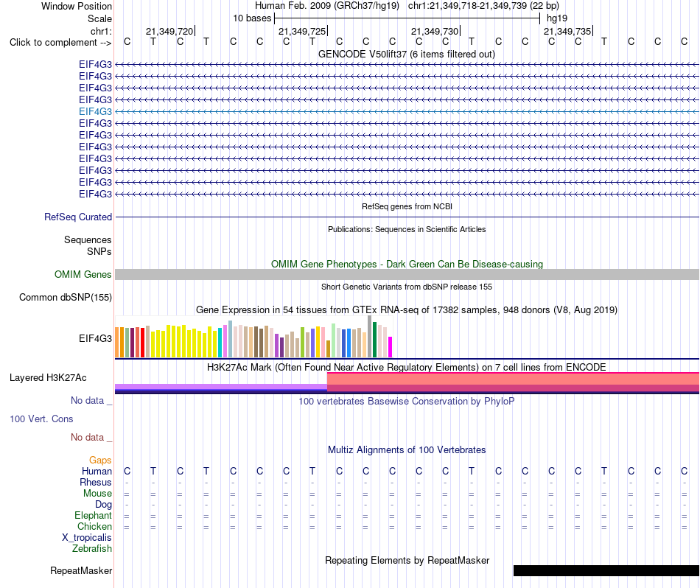Viewport: 700px width, 588px height.
Task: Click the Window Position track label
Action: click(x=77, y=6)
